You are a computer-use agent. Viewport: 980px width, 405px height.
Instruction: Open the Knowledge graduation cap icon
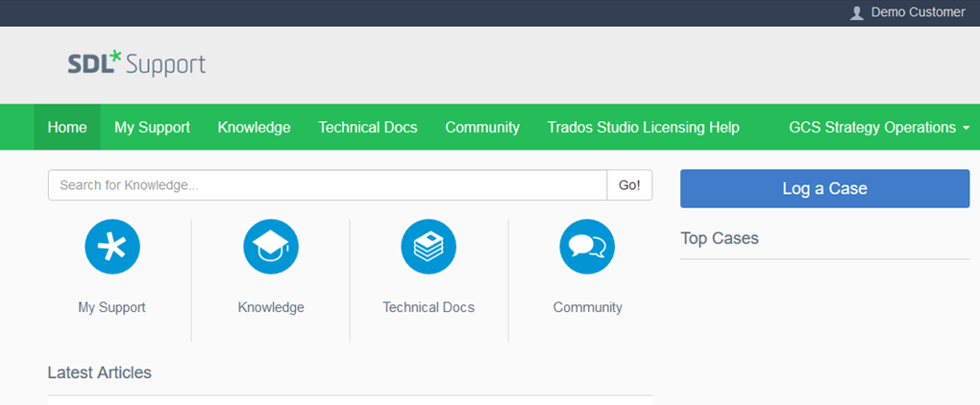point(271,247)
